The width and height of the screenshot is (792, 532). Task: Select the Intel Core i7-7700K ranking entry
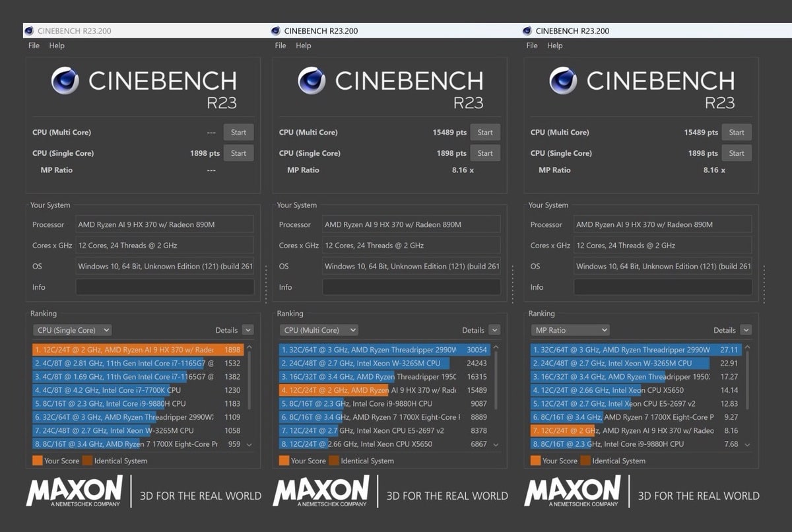click(x=132, y=390)
